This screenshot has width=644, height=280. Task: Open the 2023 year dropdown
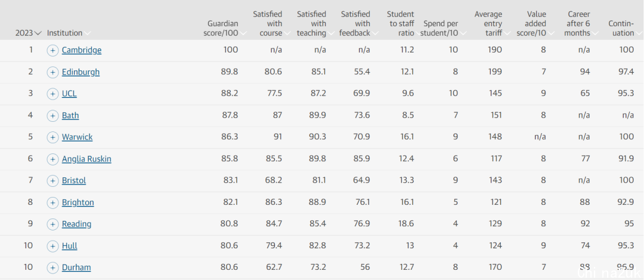(29, 33)
